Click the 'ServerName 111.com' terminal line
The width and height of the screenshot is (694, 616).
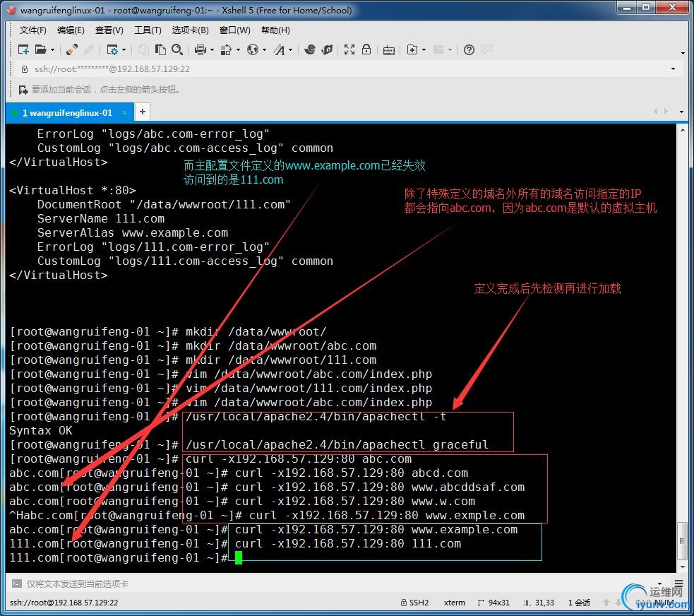pyautogui.click(x=101, y=219)
